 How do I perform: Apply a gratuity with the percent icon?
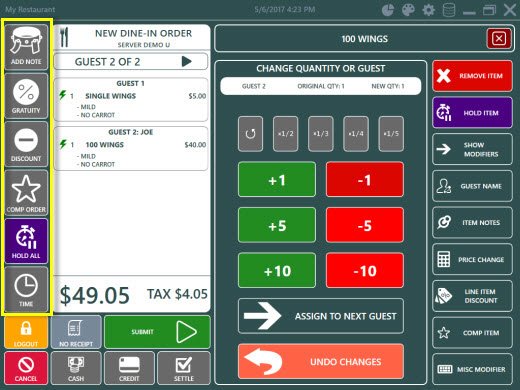point(26,96)
